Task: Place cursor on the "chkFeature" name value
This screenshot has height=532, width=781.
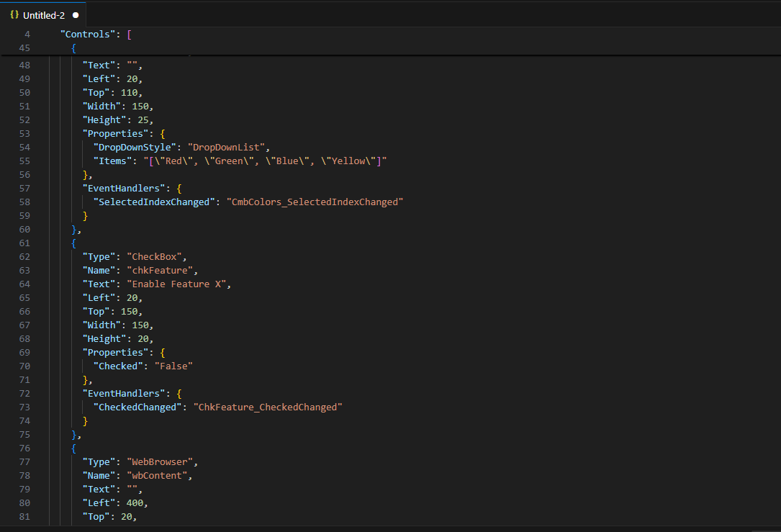Action: (160, 270)
